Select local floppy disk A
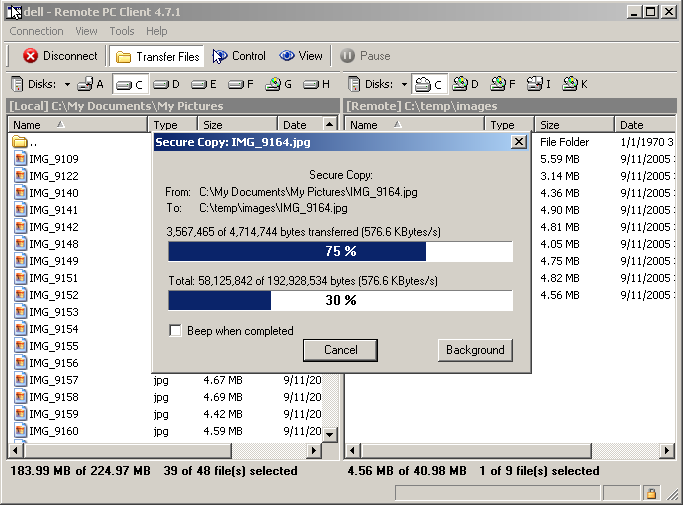Viewport: 683px width, 505px height. click(91, 84)
